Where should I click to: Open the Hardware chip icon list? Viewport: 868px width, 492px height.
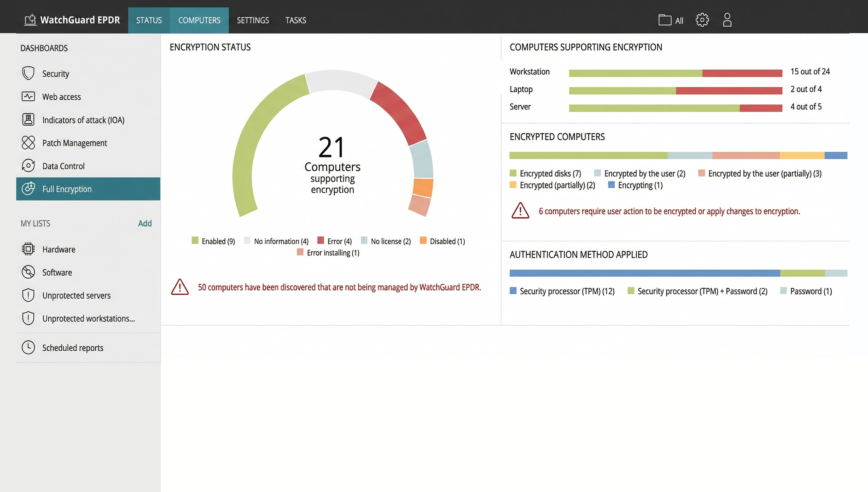[28, 249]
